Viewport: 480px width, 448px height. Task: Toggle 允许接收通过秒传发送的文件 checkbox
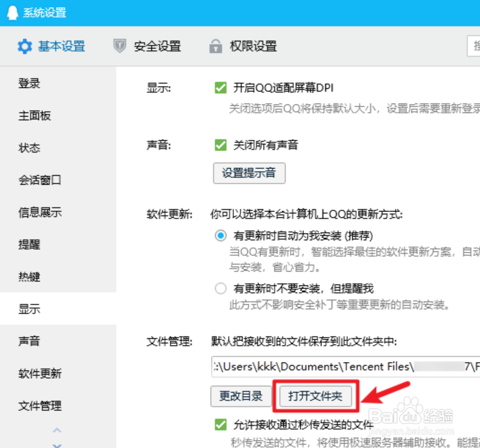221,425
